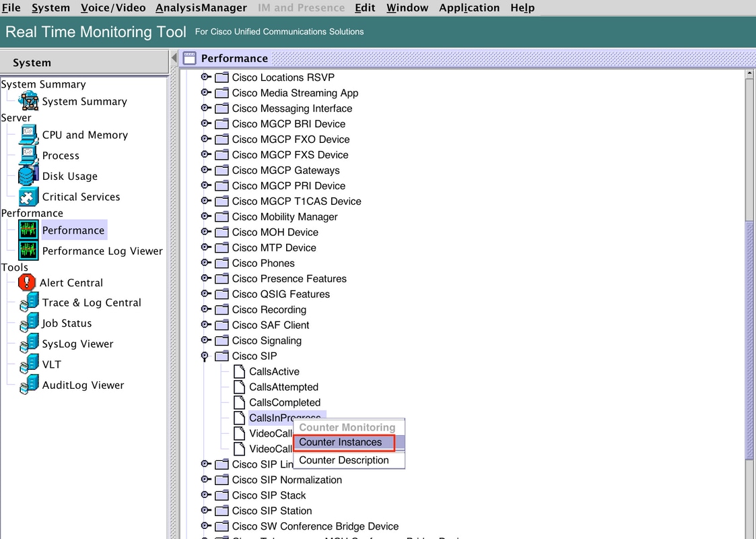
Task: Open the Alert Central warning icon
Action: (x=26, y=282)
